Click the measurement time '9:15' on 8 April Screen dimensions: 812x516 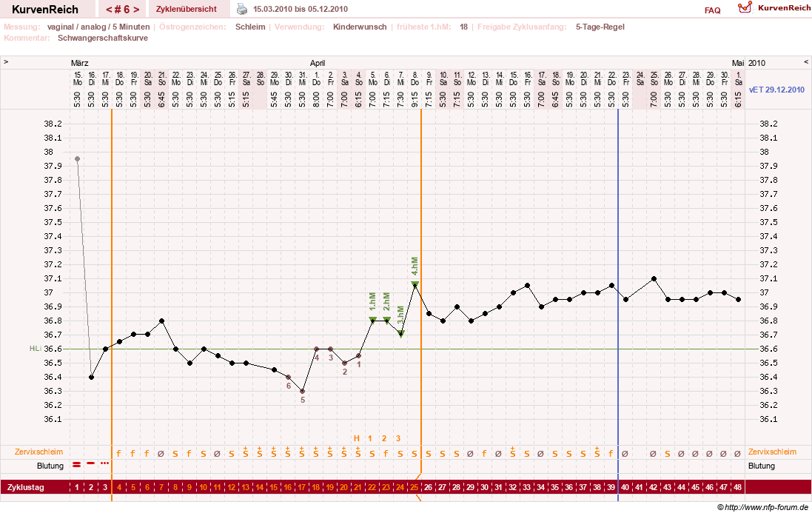[x=415, y=99]
